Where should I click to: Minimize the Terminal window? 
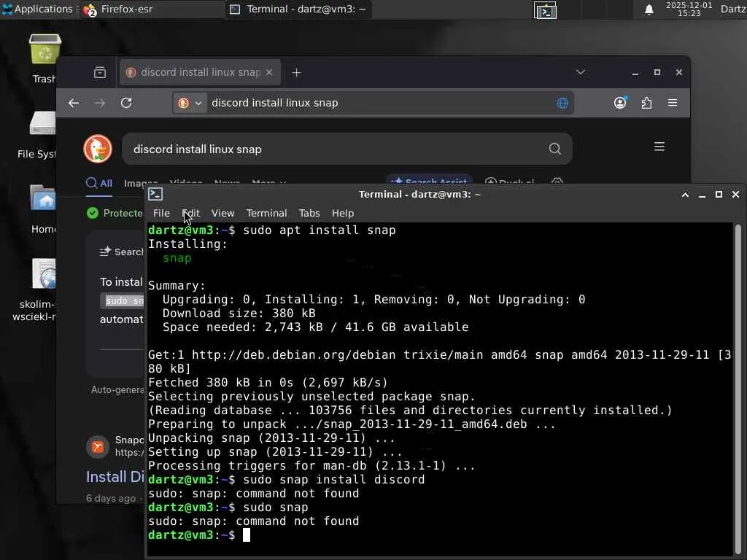(702, 195)
